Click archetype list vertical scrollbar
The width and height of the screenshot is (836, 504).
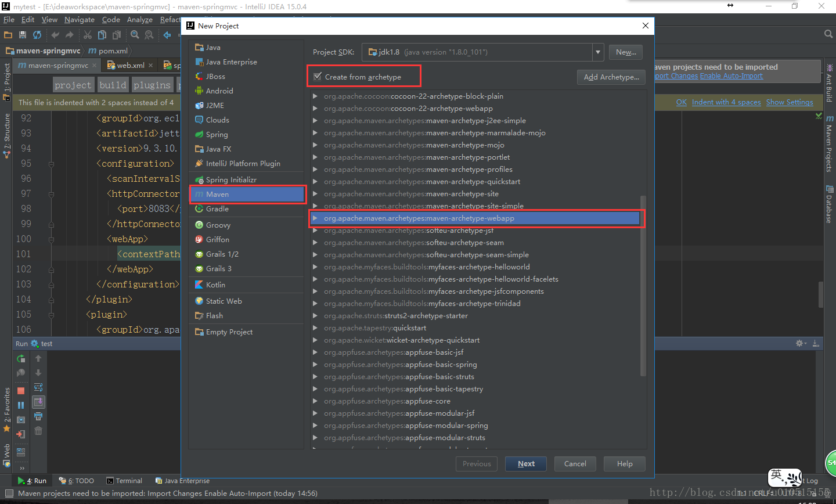pos(643,286)
